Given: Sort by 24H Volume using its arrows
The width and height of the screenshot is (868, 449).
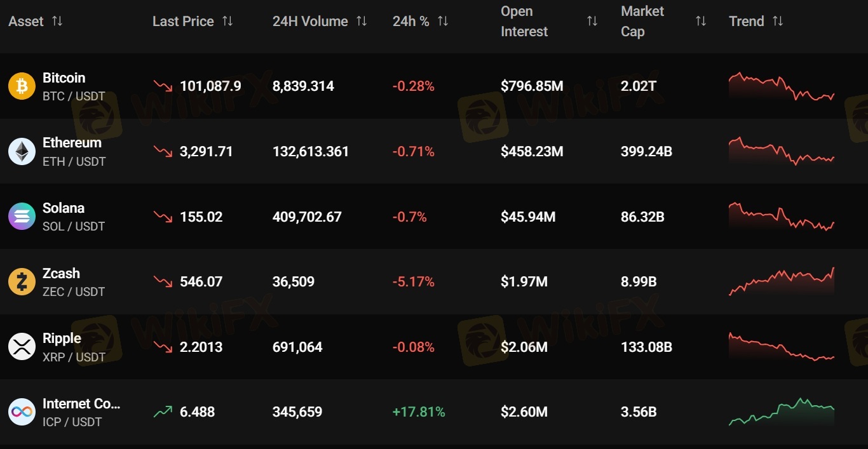Looking at the screenshot, I should pyautogui.click(x=362, y=21).
